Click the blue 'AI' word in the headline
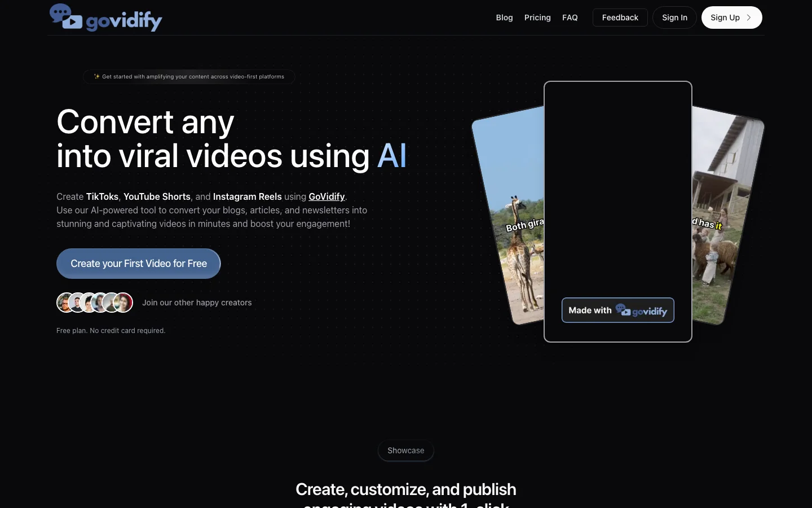Viewport: 812px width, 508px height. [x=392, y=156]
